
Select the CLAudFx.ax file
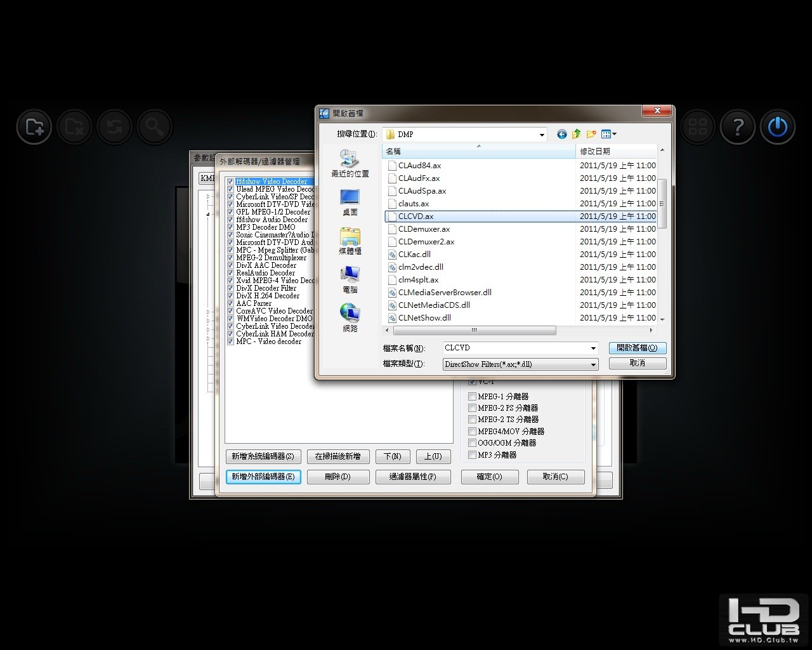(418, 178)
